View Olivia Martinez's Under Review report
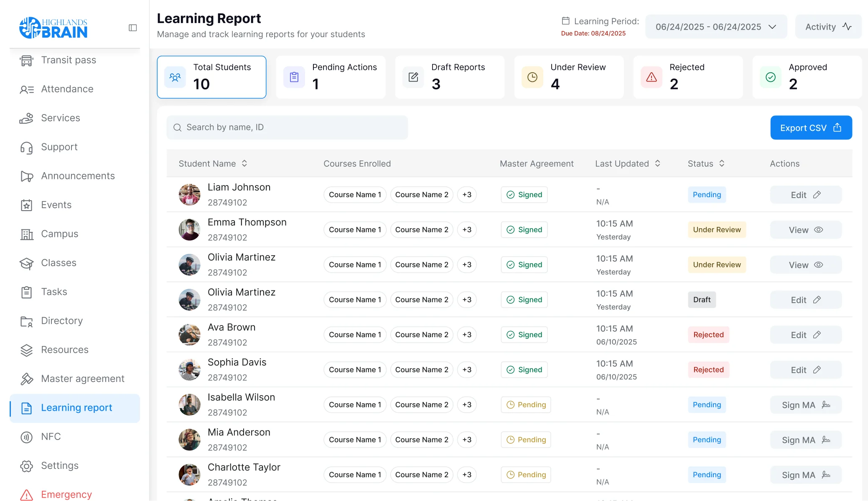Viewport: 868px width, 501px height. click(x=806, y=265)
